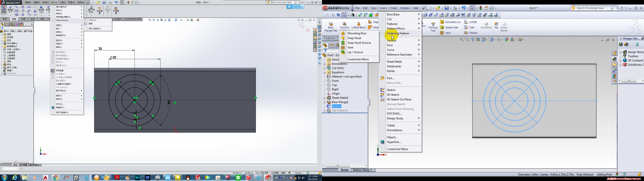Click the Windows Start button

click(x=5, y=178)
